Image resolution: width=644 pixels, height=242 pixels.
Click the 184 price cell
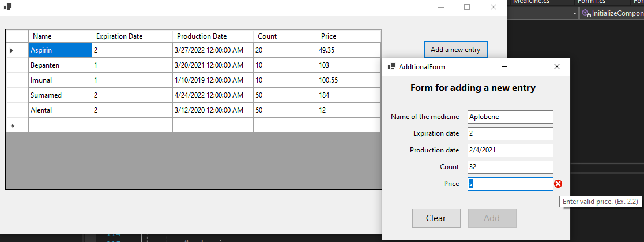point(349,95)
